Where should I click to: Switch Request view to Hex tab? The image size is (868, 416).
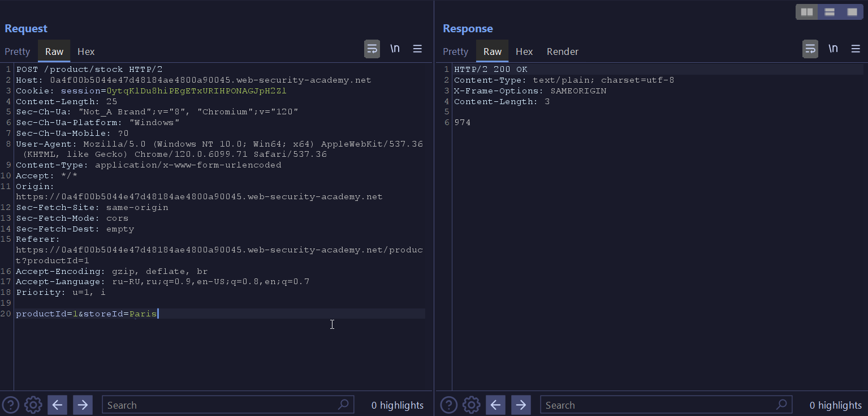86,52
